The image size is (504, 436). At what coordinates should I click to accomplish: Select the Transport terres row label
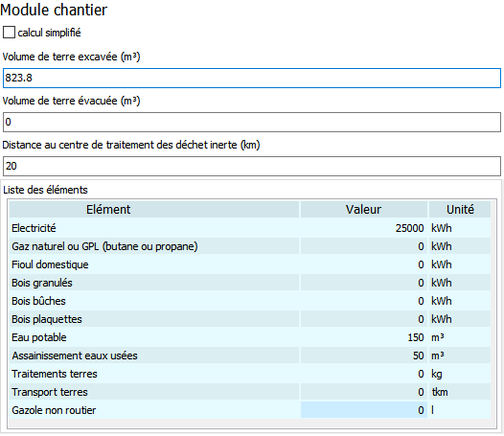(x=50, y=392)
